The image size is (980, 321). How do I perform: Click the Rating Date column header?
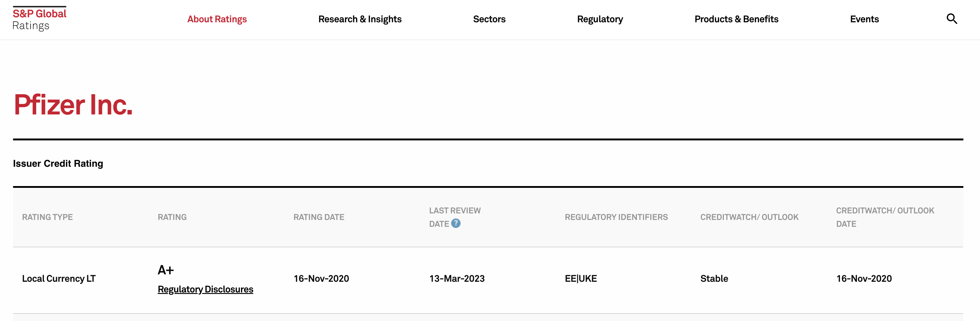pyautogui.click(x=318, y=217)
